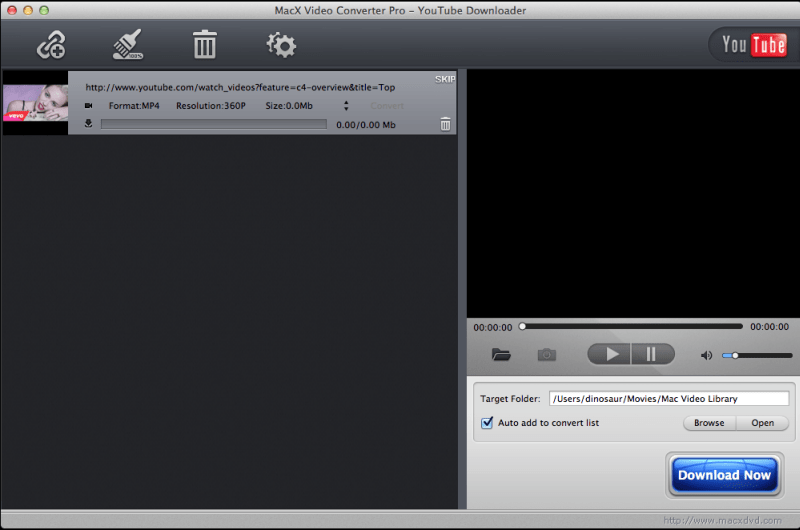
Task: Click the download progress bar
Action: point(214,124)
